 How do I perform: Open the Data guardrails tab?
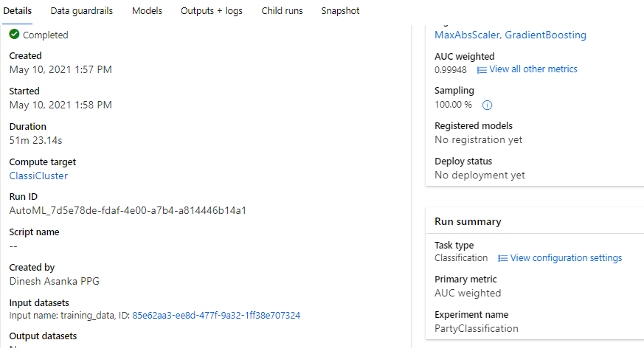tap(82, 11)
